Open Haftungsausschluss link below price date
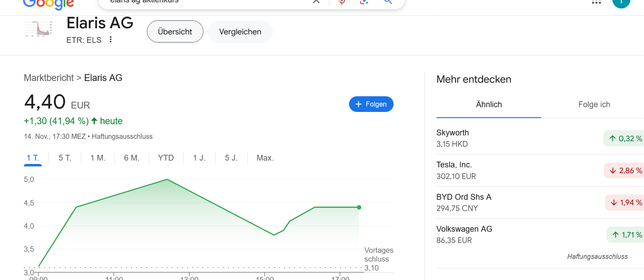This screenshot has height=280, width=644. click(122, 136)
